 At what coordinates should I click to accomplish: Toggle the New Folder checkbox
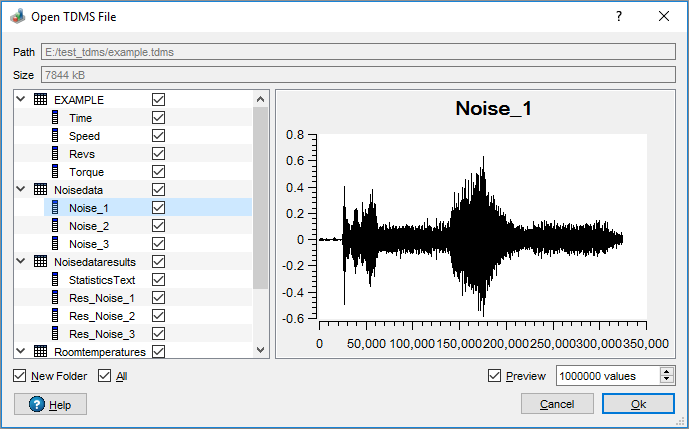tap(21, 376)
